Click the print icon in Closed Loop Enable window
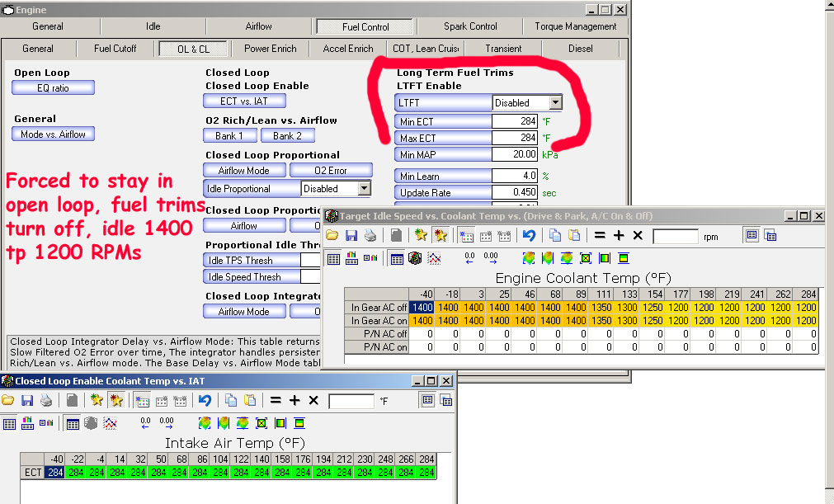The height and width of the screenshot is (504, 834). click(48, 401)
